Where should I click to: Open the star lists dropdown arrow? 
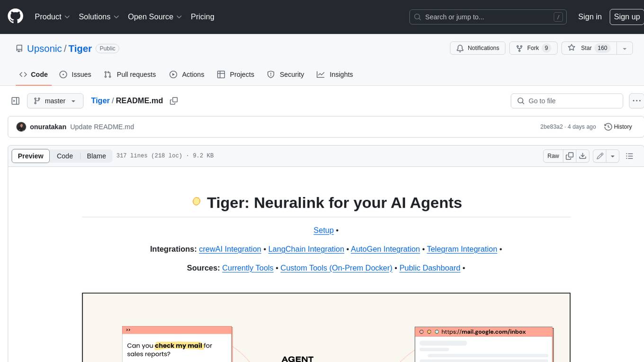[625, 48]
